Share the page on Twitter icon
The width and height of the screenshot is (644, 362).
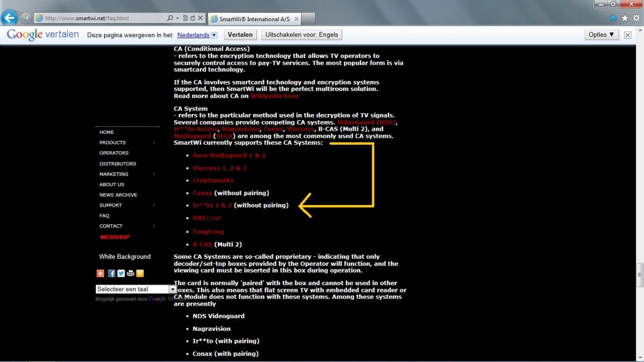click(121, 274)
